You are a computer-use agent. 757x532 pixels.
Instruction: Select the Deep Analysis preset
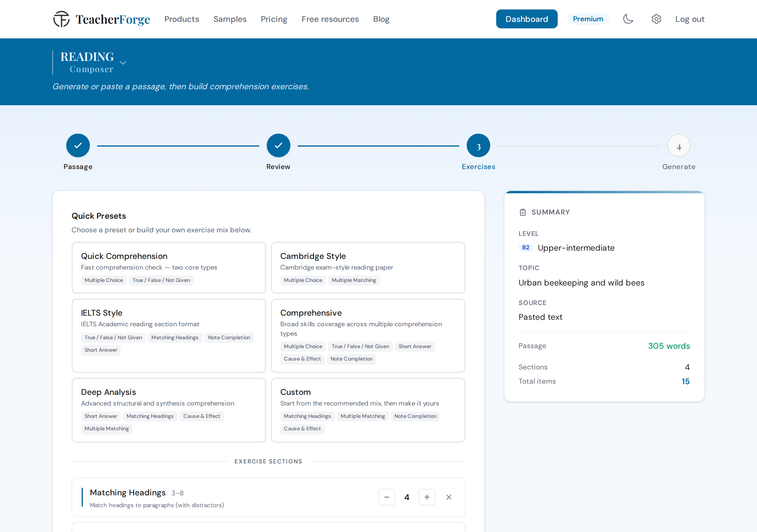tap(169, 410)
